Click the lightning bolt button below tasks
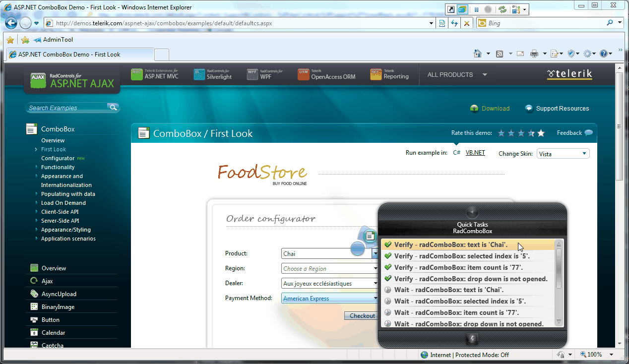629x364 pixels. point(472,339)
